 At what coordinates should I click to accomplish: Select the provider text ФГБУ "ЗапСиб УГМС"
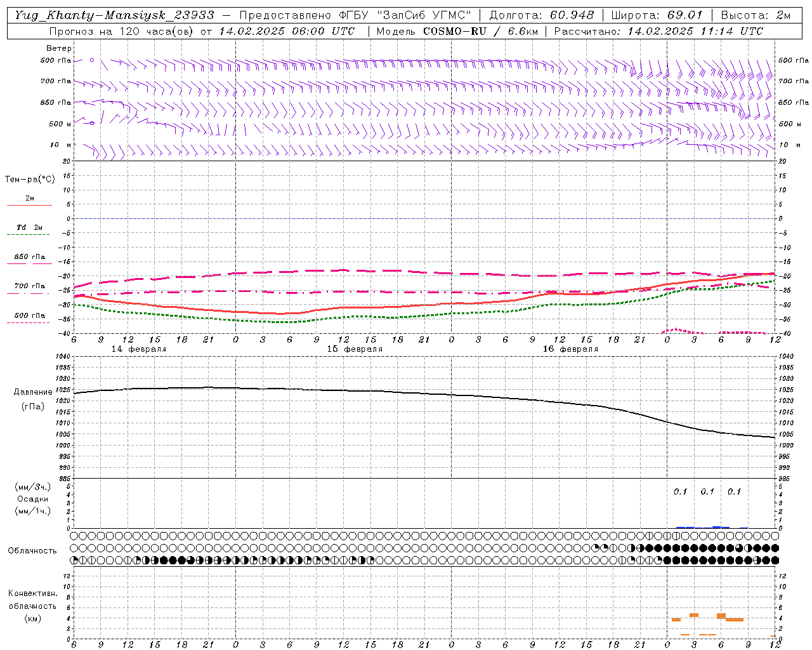405,15
